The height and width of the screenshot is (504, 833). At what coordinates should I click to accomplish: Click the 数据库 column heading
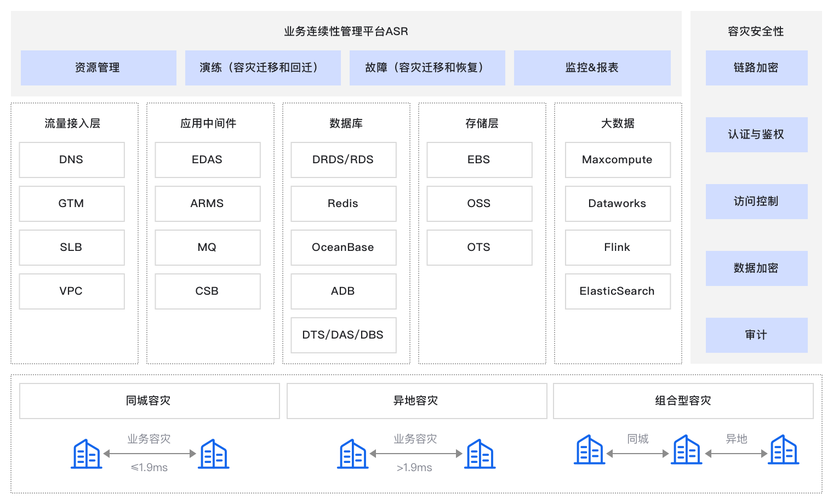click(x=346, y=124)
